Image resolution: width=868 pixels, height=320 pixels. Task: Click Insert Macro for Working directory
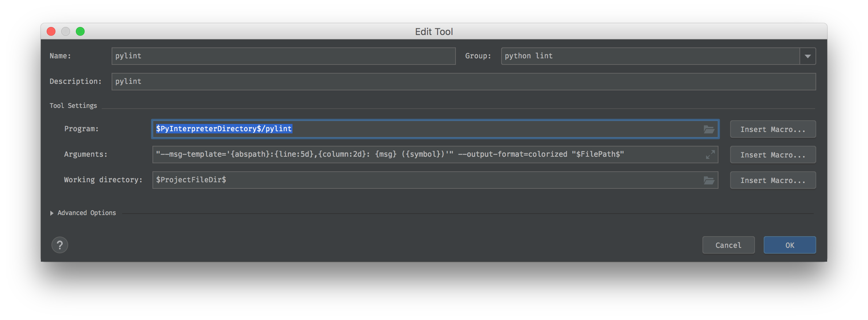point(773,180)
